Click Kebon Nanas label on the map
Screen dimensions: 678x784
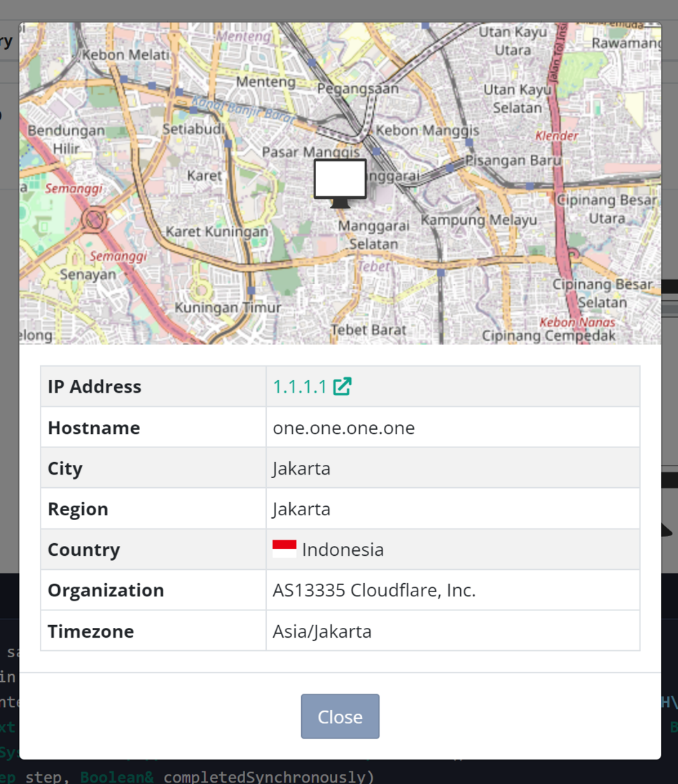[577, 323]
